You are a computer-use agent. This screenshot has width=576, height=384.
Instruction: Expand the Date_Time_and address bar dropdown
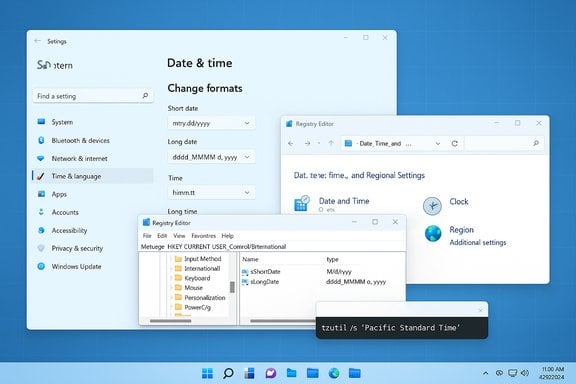(438, 143)
